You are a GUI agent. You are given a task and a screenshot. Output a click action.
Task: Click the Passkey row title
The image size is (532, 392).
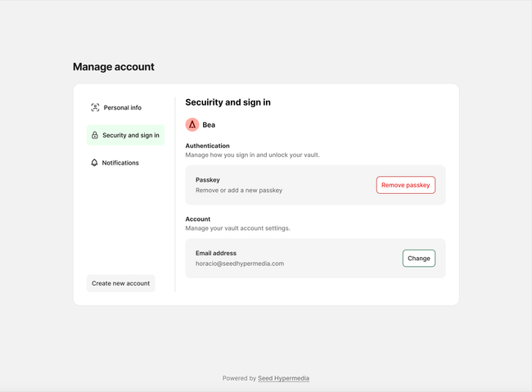[208, 179]
